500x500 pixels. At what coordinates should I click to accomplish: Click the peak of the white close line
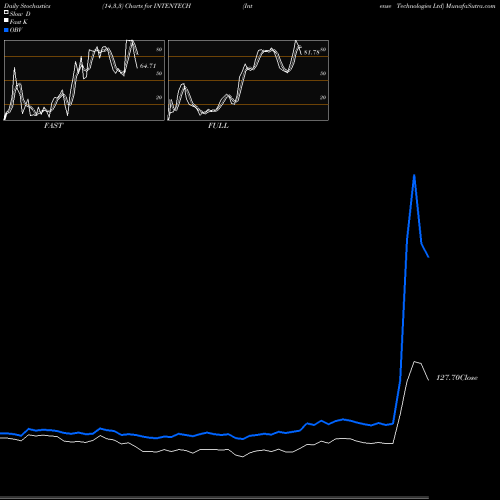click(x=414, y=361)
